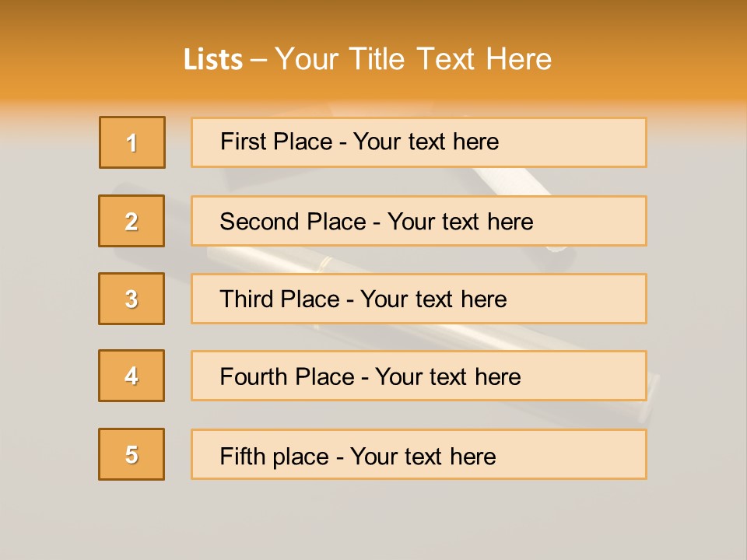The height and width of the screenshot is (560, 747).
Task: Click the Second Place text bar
Action: (419, 221)
